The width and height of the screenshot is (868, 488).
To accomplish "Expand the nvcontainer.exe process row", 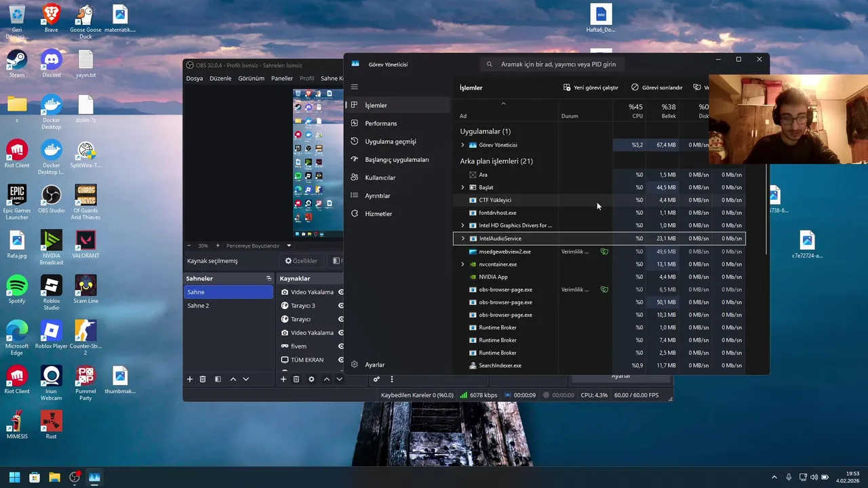I will click(x=462, y=264).
